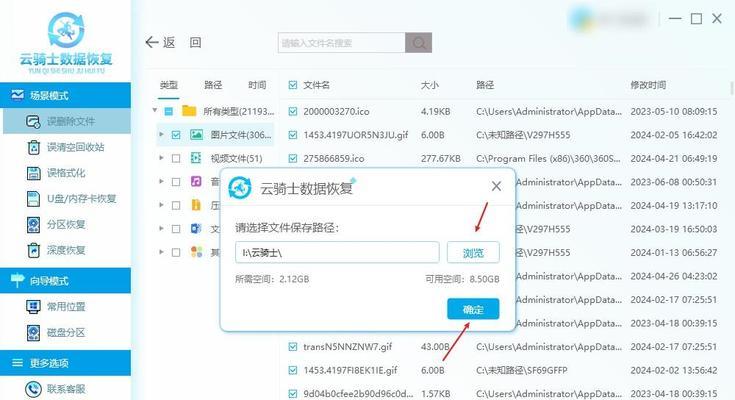735x400 pixels.
Task: Select the 视频文件 film icon
Action: (x=196, y=158)
